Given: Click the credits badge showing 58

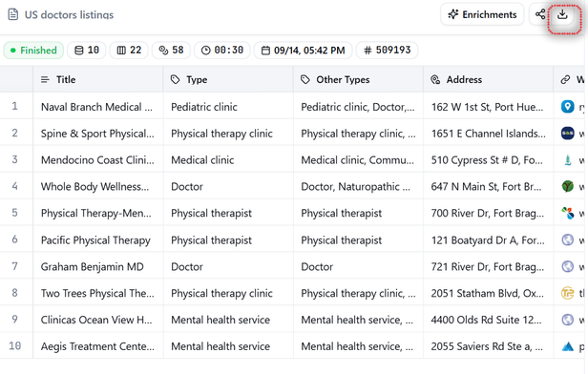Looking at the screenshot, I should click(x=172, y=51).
